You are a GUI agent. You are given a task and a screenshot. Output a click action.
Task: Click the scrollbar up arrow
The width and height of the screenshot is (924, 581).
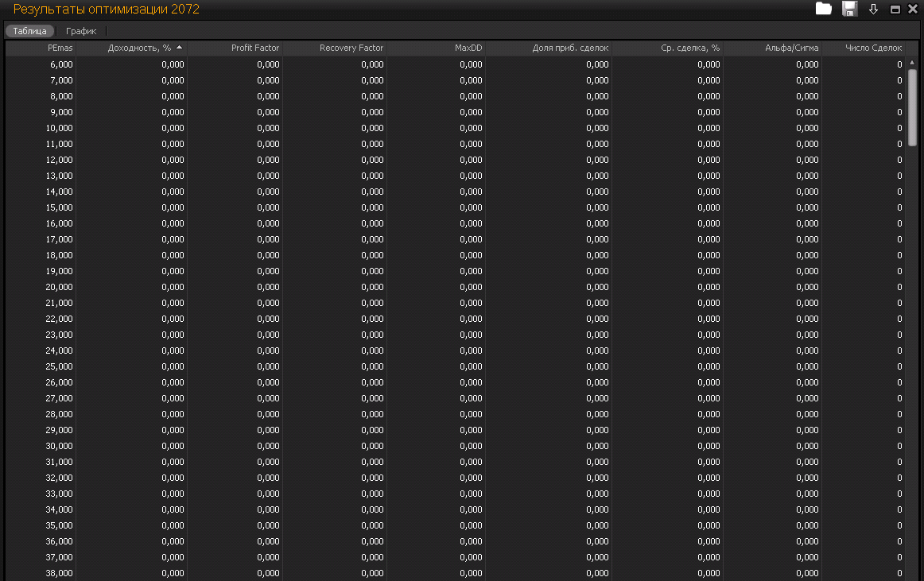tap(912, 62)
